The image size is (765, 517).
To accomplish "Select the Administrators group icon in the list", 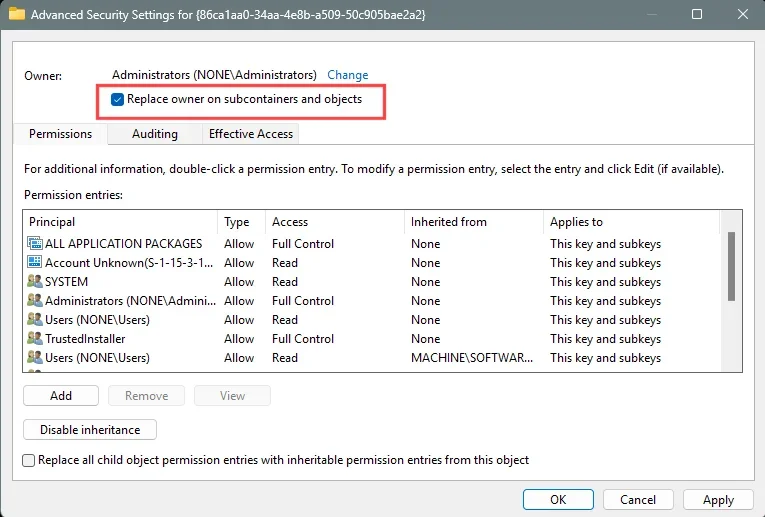I will 35,300.
